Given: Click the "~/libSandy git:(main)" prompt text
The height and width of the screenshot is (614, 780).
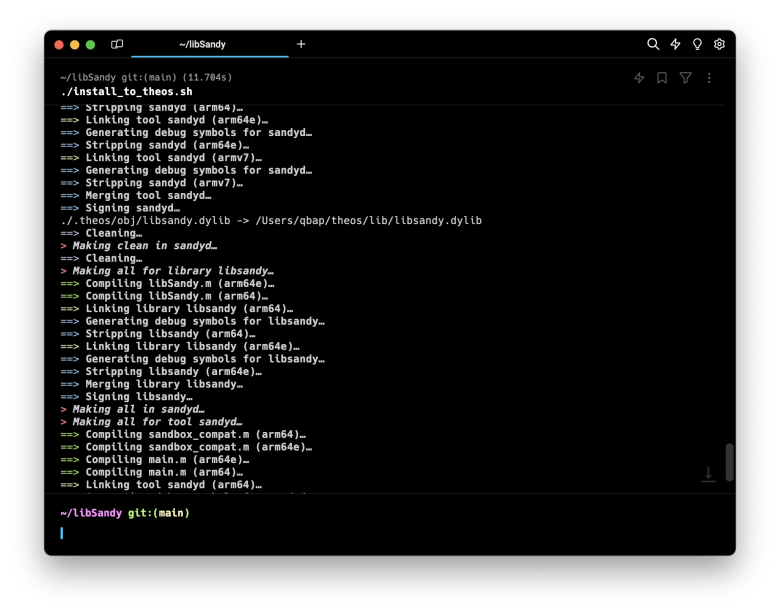Looking at the screenshot, I should click(125, 513).
